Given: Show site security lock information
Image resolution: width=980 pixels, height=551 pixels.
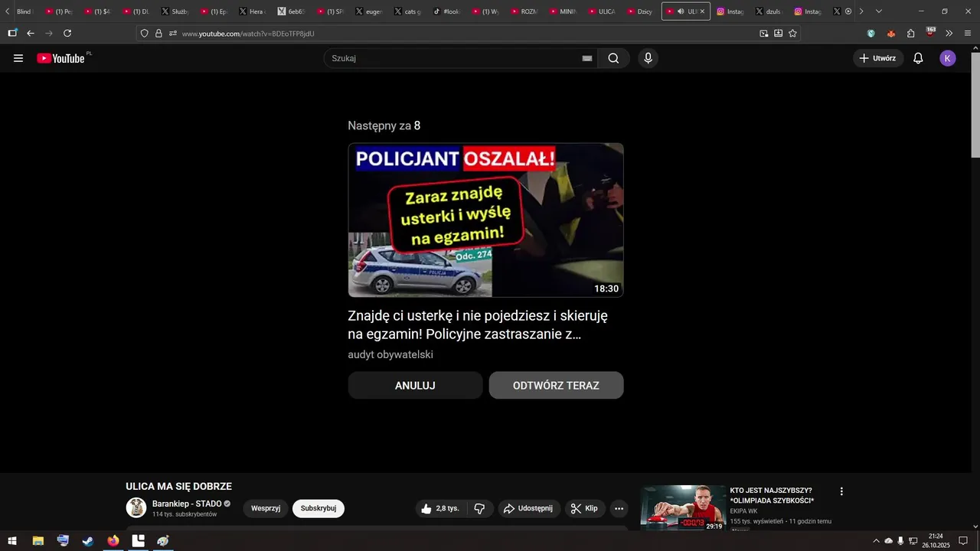Looking at the screenshot, I should [158, 33].
